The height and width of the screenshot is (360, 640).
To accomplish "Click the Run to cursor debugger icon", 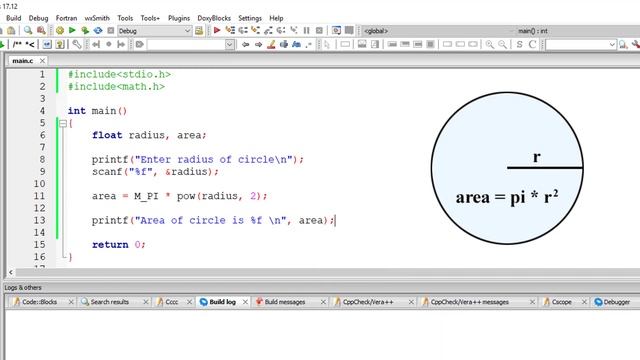I will pyautogui.click(x=230, y=31).
